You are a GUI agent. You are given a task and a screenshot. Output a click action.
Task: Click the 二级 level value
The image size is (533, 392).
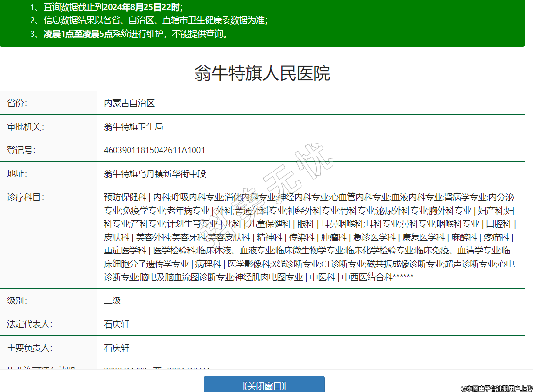point(112,300)
